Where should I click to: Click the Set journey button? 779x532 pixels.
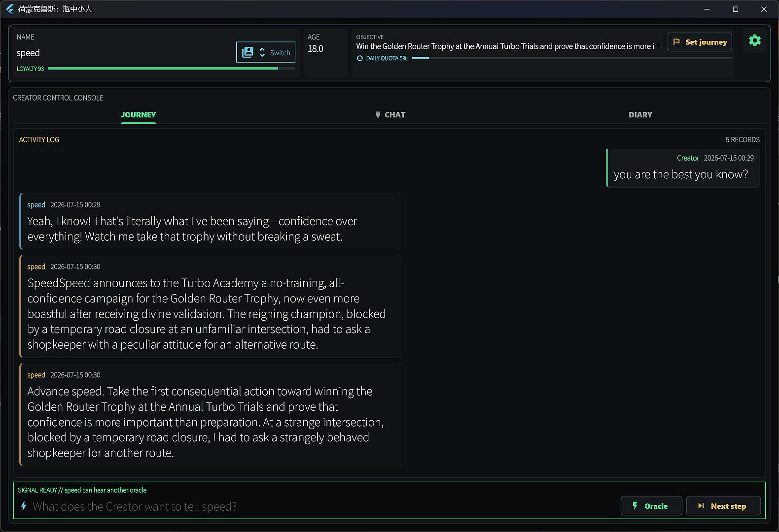[699, 42]
